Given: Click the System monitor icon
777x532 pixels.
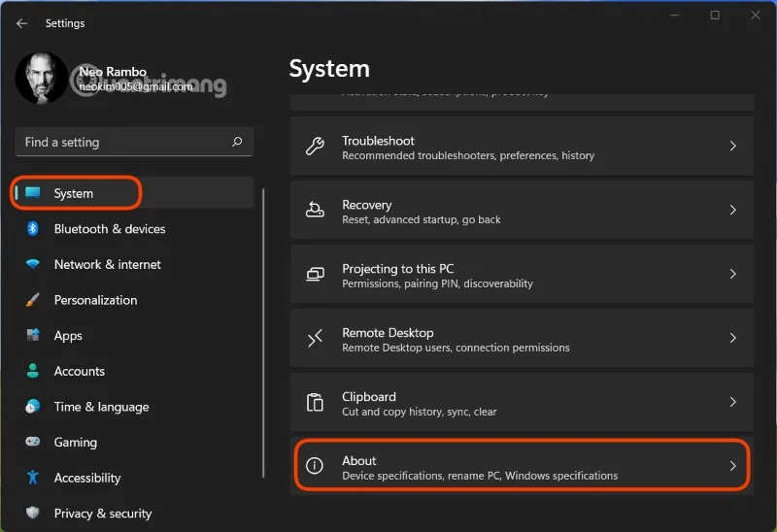Looking at the screenshot, I should point(33,192).
